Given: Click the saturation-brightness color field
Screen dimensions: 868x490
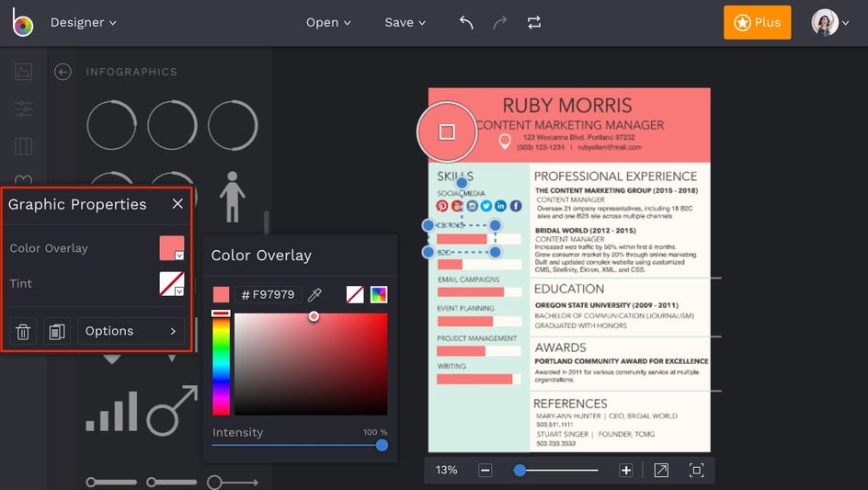Looking at the screenshot, I should (311, 364).
